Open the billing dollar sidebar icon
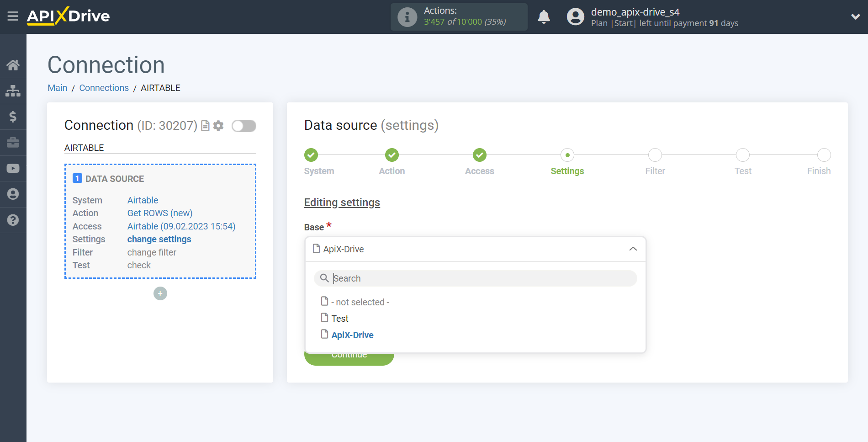The width and height of the screenshot is (868, 442). 13,117
